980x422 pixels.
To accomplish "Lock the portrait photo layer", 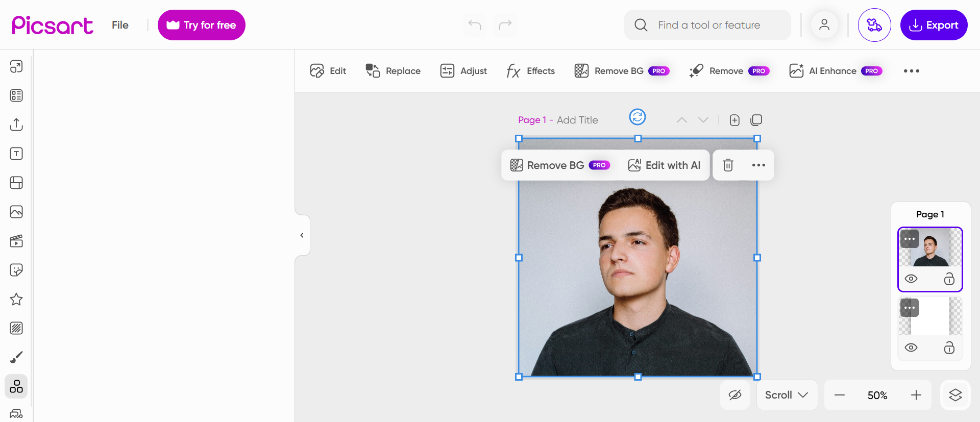I will (x=949, y=279).
